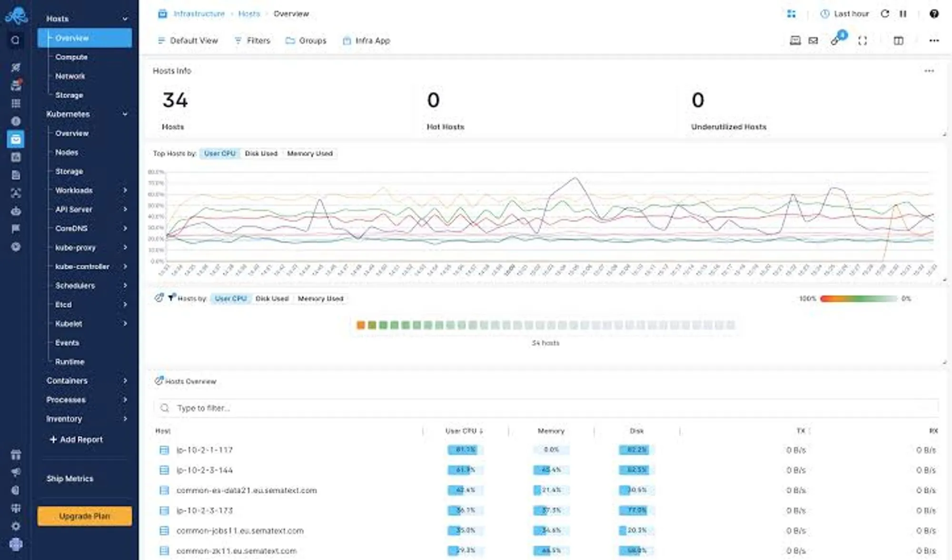This screenshot has height=560, width=952.
Task: Click the Type to filter input field
Action: tap(546, 408)
